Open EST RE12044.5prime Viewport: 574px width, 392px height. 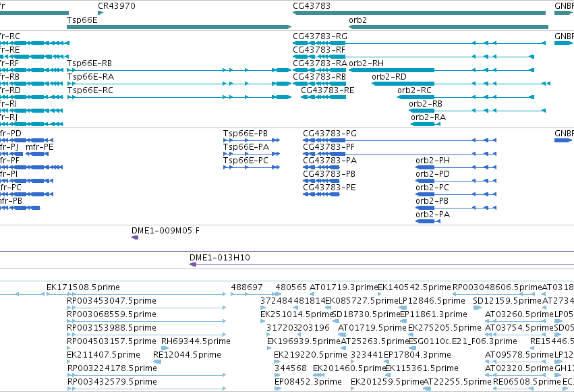pyautogui.click(x=187, y=355)
